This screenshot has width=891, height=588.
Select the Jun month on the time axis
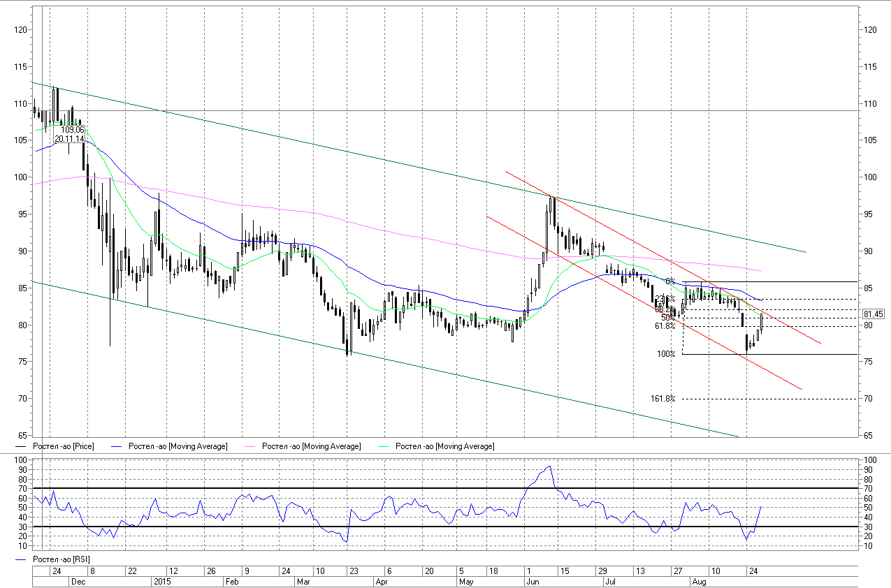[x=532, y=581]
